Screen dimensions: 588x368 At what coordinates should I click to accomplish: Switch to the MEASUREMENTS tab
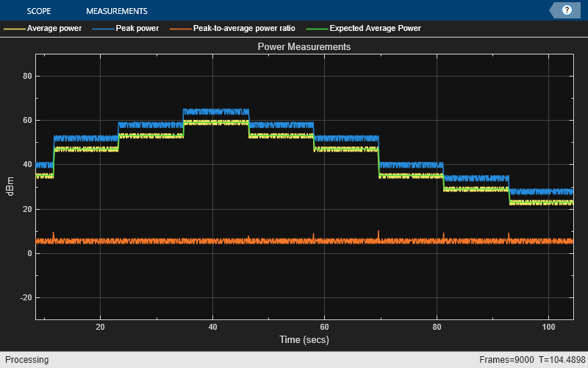tap(117, 11)
